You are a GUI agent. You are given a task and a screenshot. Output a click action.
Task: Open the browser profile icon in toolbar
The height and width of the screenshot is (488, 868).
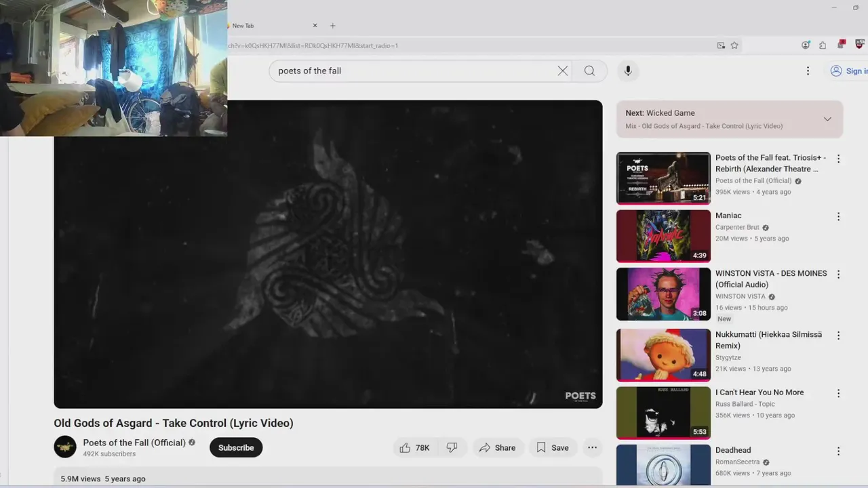806,45
